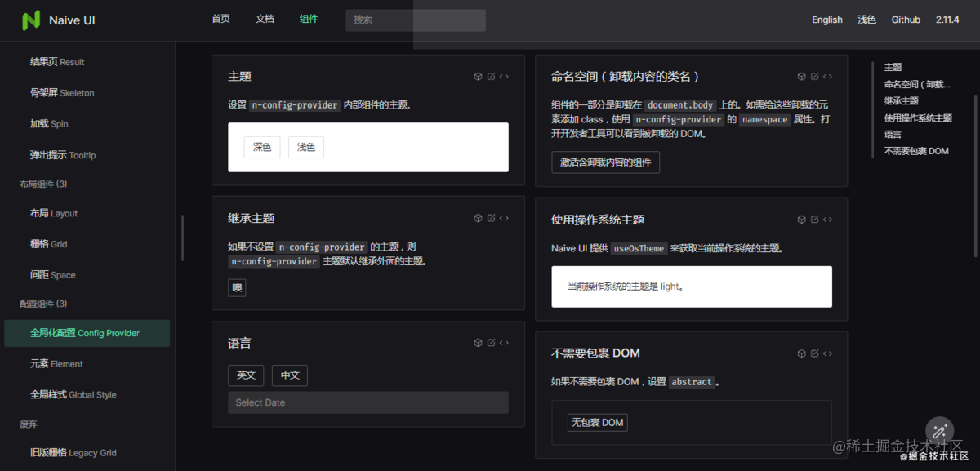Switch to the 文档 tab

click(x=264, y=20)
